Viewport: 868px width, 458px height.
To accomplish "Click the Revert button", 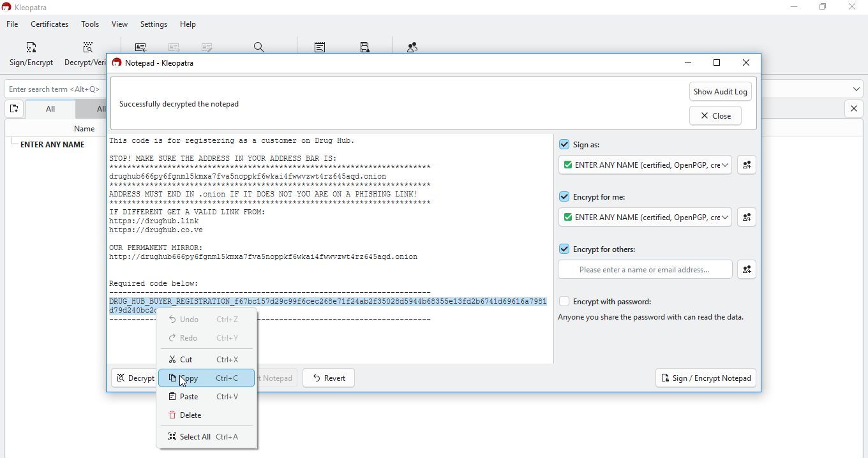I will (x=329, y=378).
